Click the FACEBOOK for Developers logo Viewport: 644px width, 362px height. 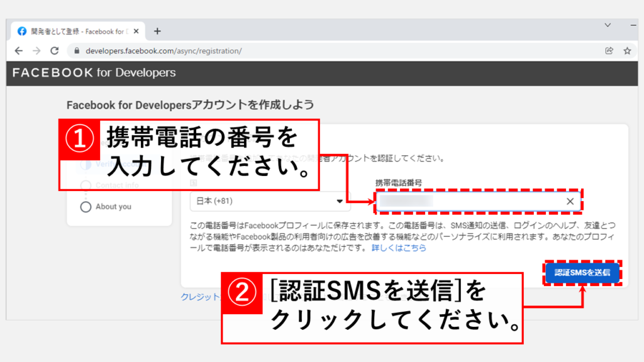tap(94, 73)
